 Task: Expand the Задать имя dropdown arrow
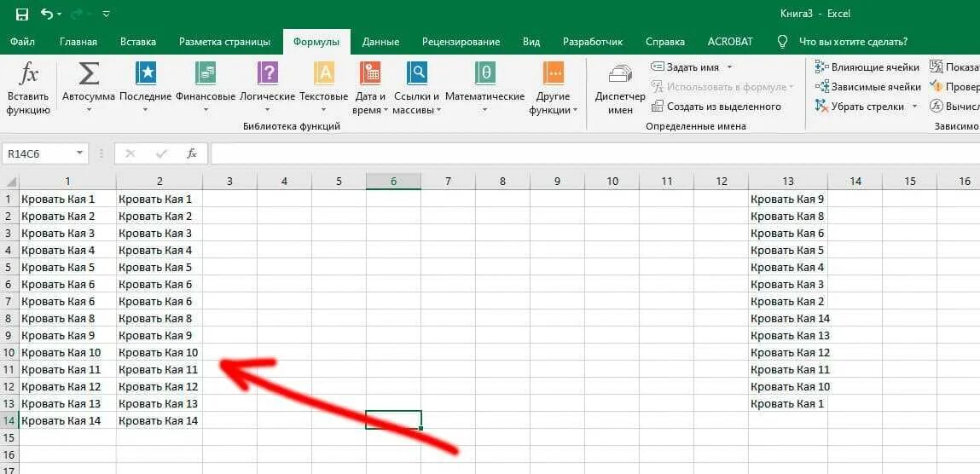point(729,66)
